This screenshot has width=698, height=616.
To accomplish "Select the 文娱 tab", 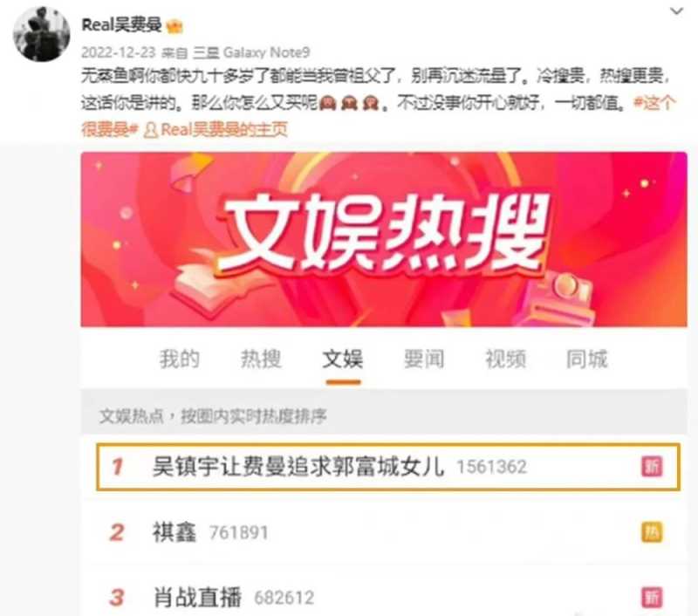I will coord(343,359).
